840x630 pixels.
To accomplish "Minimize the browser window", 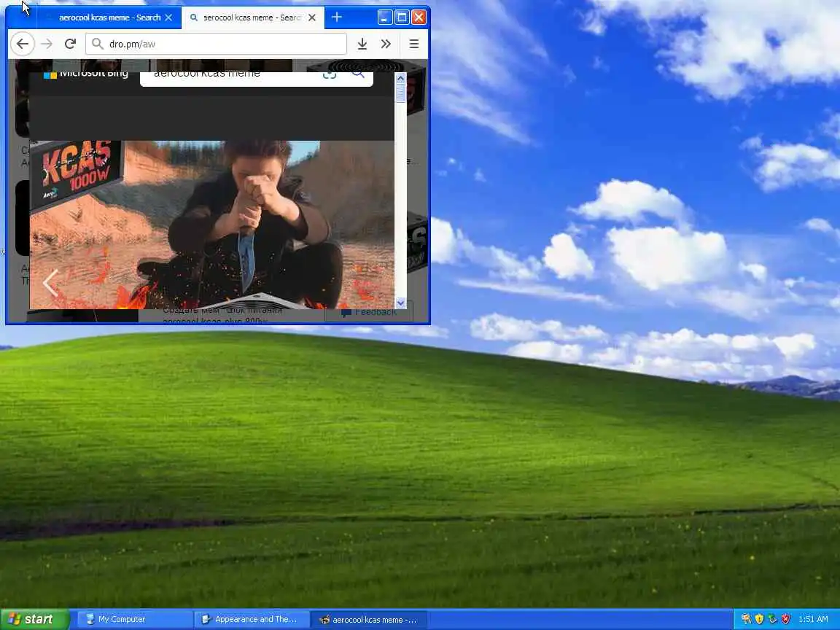I will coord(385,17).
